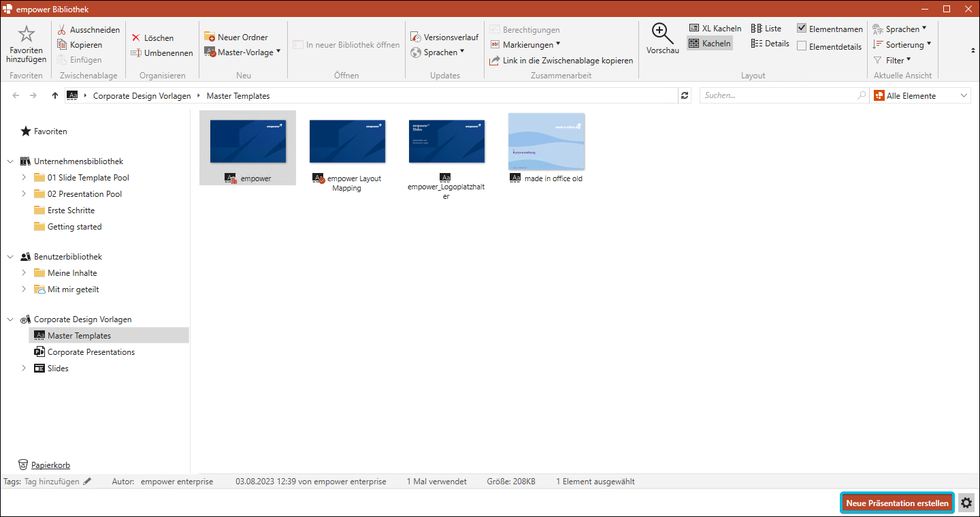
Task: Click the Kopieren icon
Action: pyautogui.click(x=62, y=45)
